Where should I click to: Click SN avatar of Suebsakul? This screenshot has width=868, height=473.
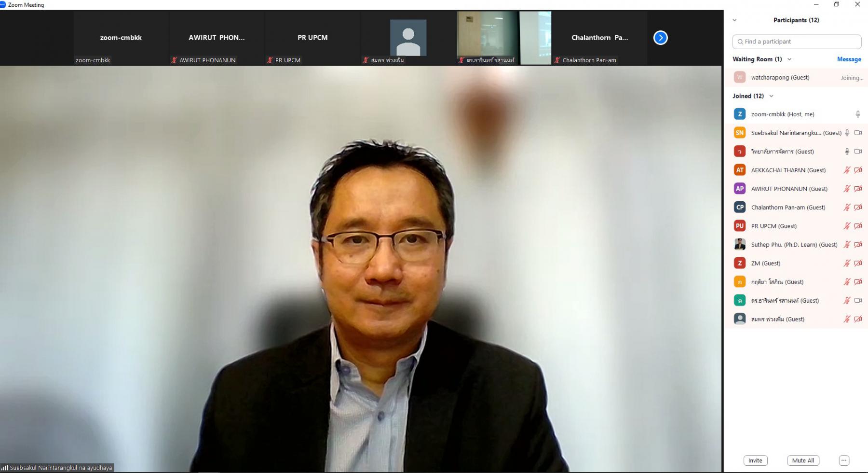(x=740, y=133)
